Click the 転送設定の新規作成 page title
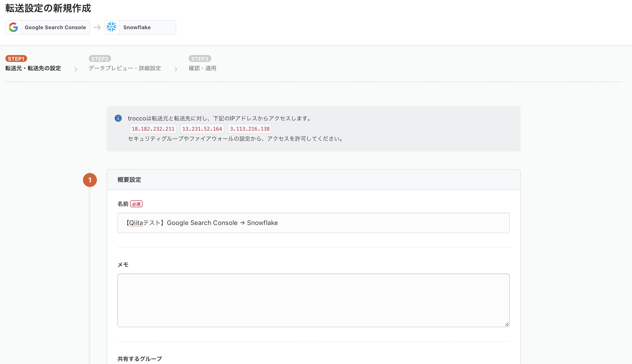The height and width of the screenshot is (364, 632). [x=48, y=8]
